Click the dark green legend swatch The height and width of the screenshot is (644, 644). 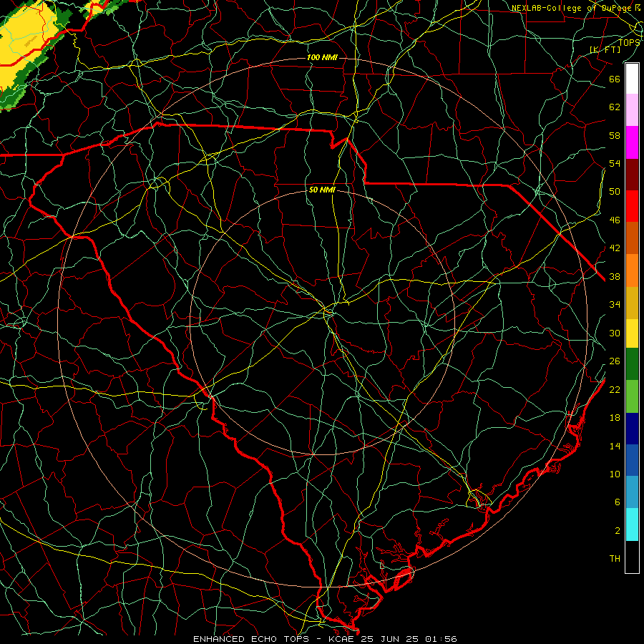point(632,364)
